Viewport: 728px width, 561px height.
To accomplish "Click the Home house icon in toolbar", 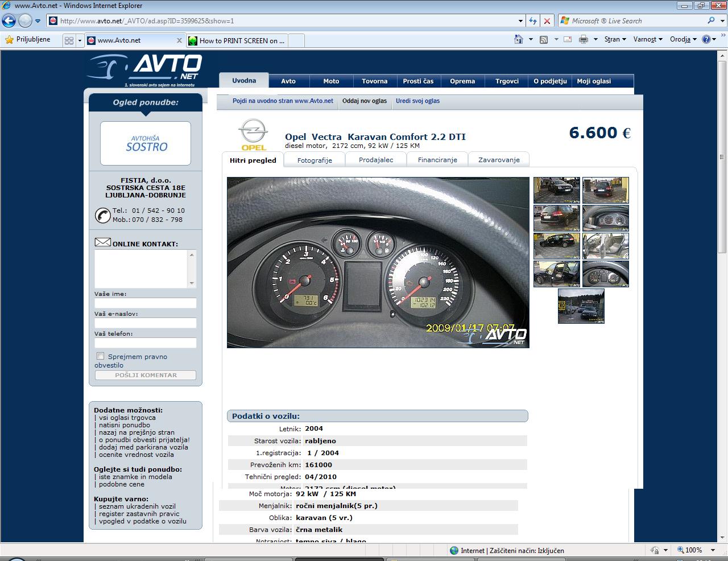I will 519,39.
